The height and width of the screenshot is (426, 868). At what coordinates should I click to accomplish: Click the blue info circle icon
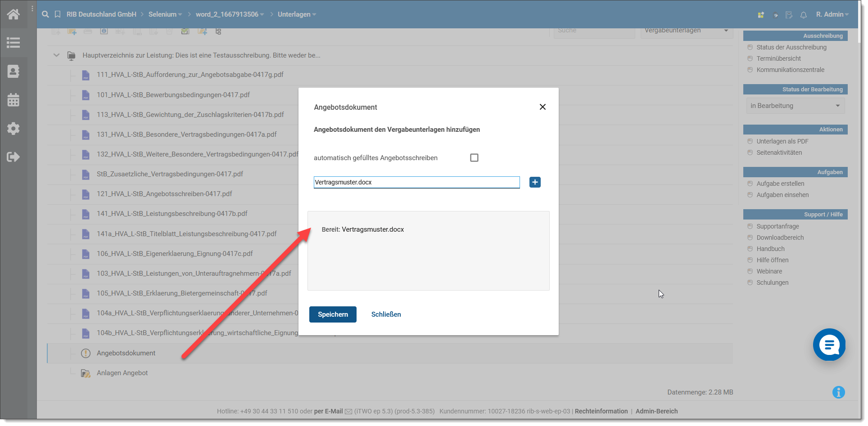[839, 392]
